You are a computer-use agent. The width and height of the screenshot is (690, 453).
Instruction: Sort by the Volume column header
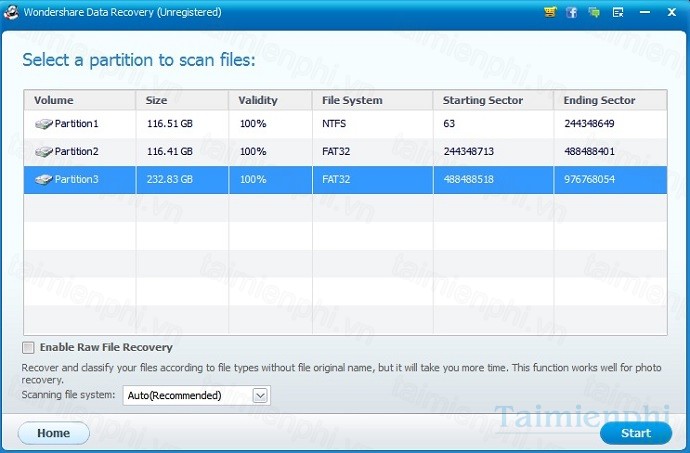[80, 100]
